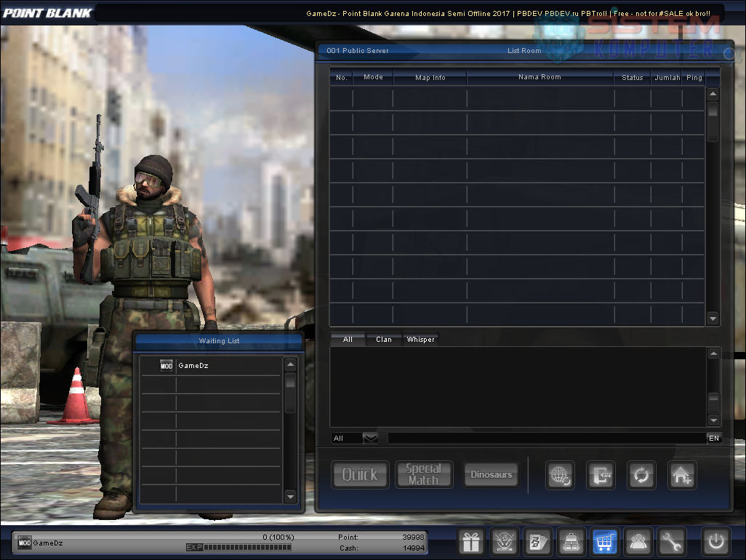Click room list scrollbar down arrow
The width and height of the screenshot is (746, 560).
pyautogui.click(x=713, y=319)
